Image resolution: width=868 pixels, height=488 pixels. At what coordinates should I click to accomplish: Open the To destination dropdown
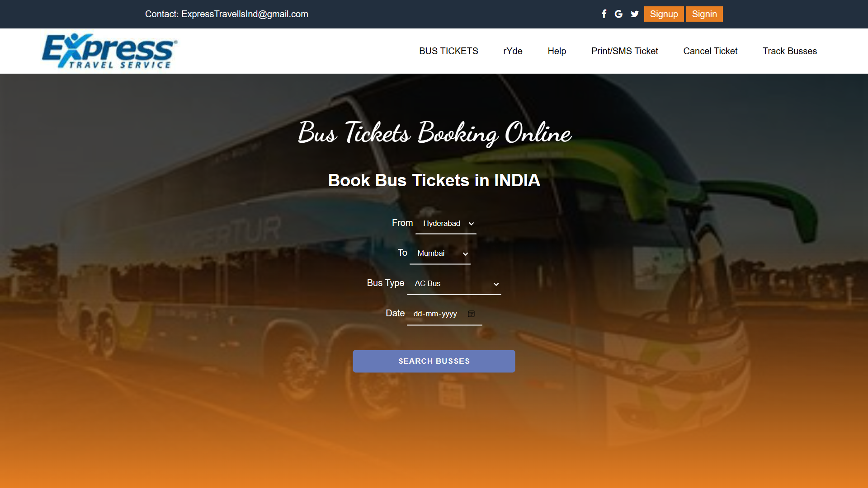click(x=440, y=253)
